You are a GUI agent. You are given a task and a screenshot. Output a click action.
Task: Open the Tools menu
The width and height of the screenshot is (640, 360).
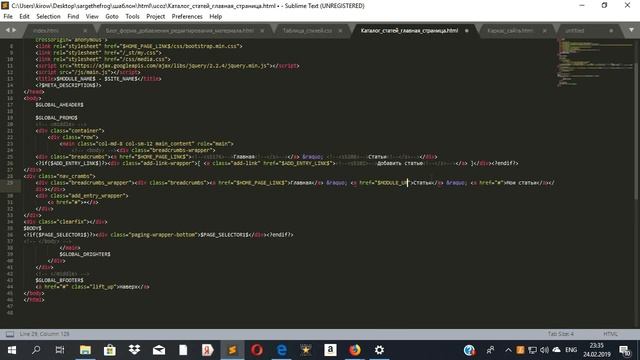click(x=132, y=16)
